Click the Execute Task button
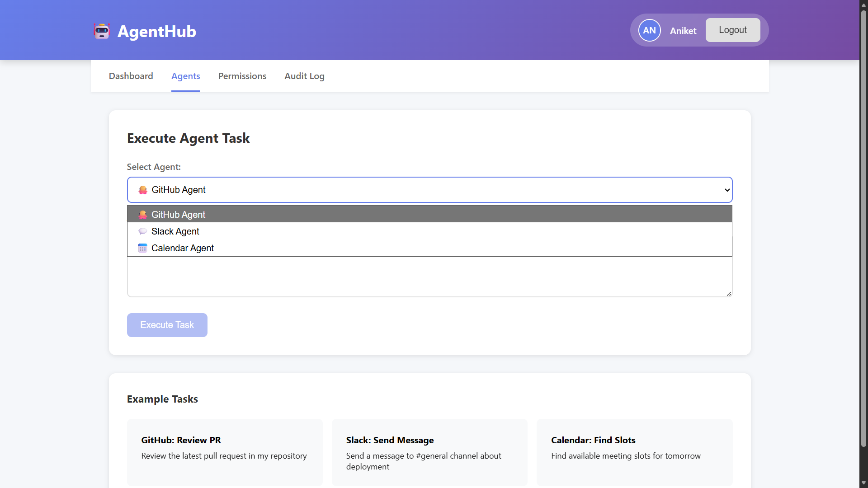This screenshot has width=868, height=488. pos(167,325)
